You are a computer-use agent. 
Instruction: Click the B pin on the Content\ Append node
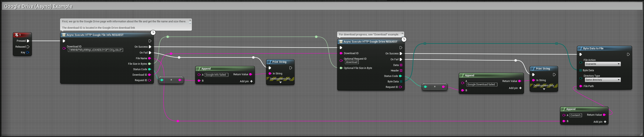[564, 121]
